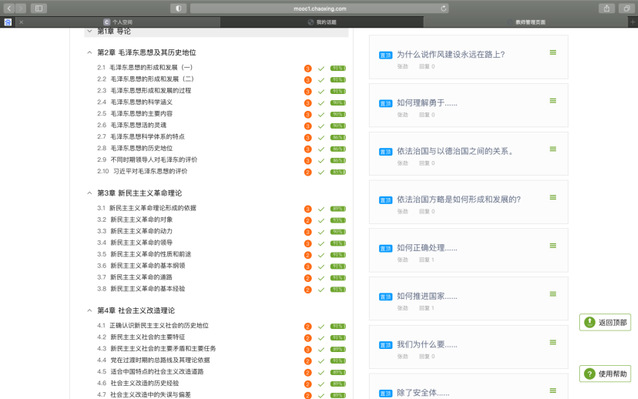This screenshot has width=638, height=399.
Task: Click blue 置顶 tag on 除了安全体 topic
Action: pyautogui.click(x=385, y=393)
